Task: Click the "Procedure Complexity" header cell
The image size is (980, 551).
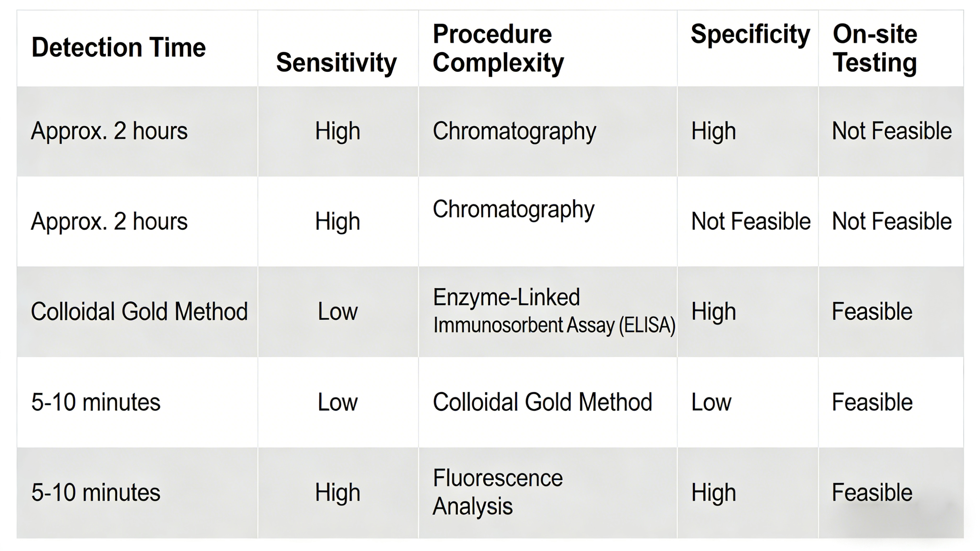Action: point(498,48)
